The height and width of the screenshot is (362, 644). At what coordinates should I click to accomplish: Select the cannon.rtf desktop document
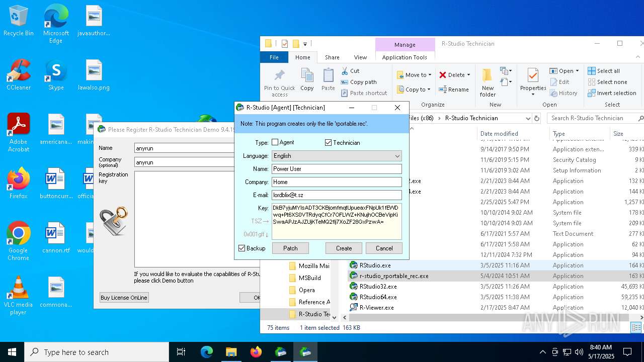(56, 238)
